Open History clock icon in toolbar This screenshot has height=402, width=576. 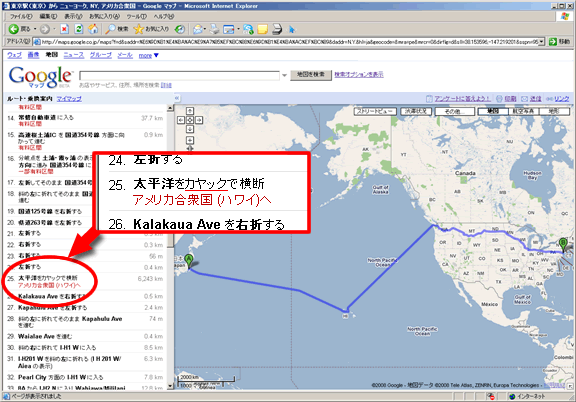pyautogui.click(x=180, y=29)
